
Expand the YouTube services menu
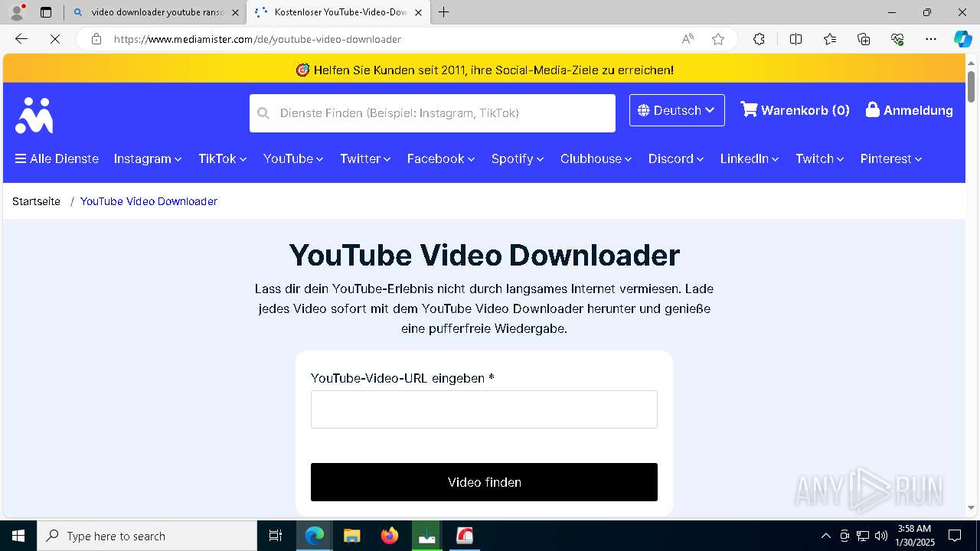pyautogui.click(x=293, y=158)
